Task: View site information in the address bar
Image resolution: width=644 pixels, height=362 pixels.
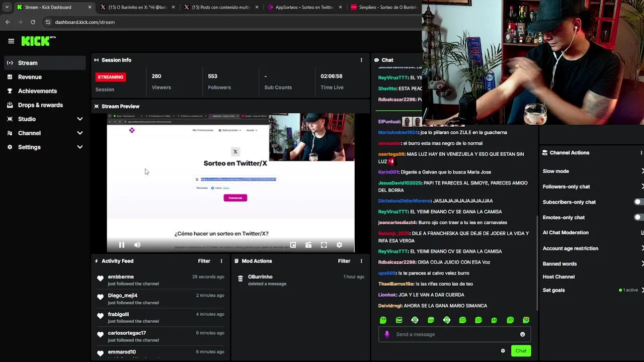Action: 48,22
